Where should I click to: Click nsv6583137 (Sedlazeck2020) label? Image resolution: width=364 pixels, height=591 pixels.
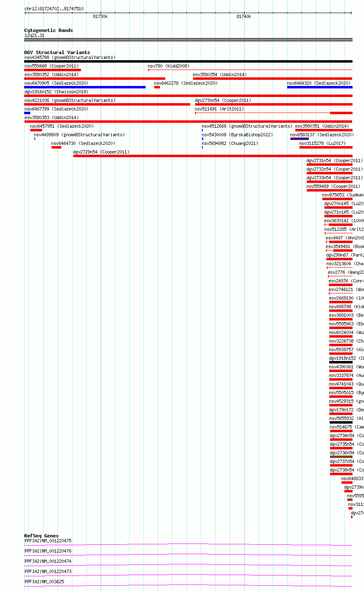coord(322,135)
